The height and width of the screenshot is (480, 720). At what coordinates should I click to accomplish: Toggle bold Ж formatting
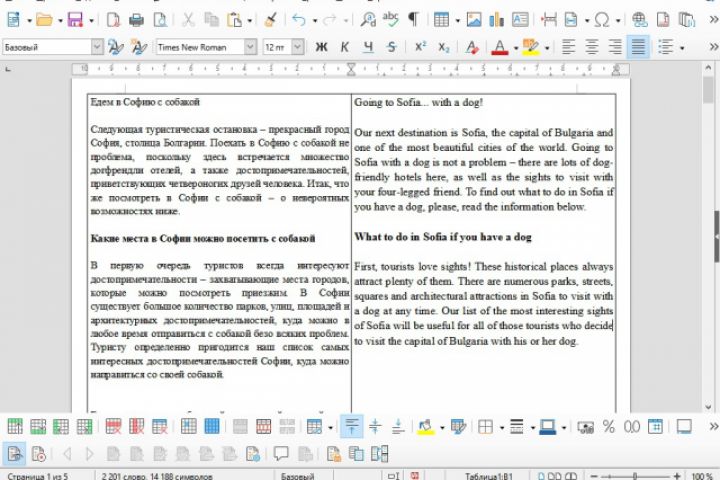(321, 47)
